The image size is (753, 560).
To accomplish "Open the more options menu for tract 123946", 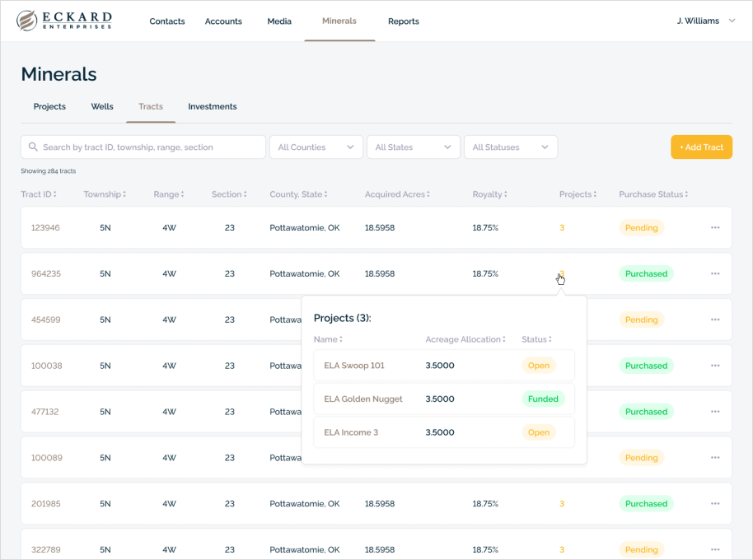I will point(715,227).
